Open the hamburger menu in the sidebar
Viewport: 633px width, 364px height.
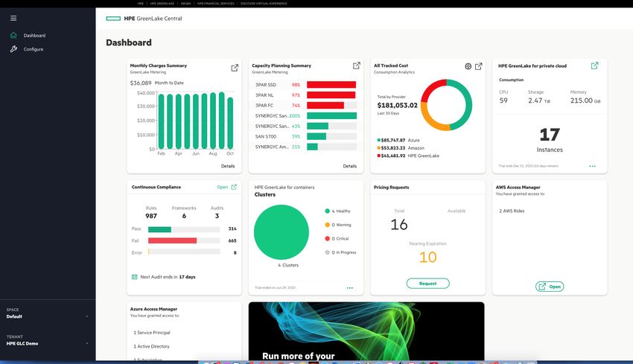point(13,18)
